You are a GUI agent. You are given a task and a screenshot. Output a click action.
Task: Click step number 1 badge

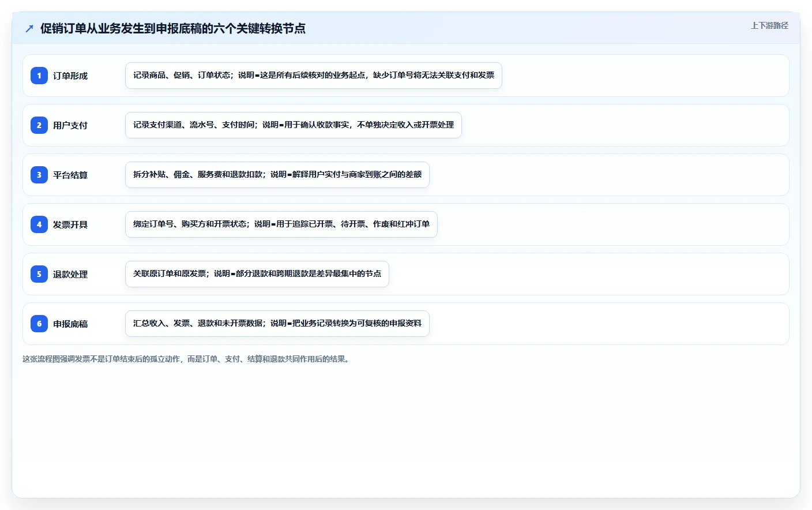pos(39,76)
